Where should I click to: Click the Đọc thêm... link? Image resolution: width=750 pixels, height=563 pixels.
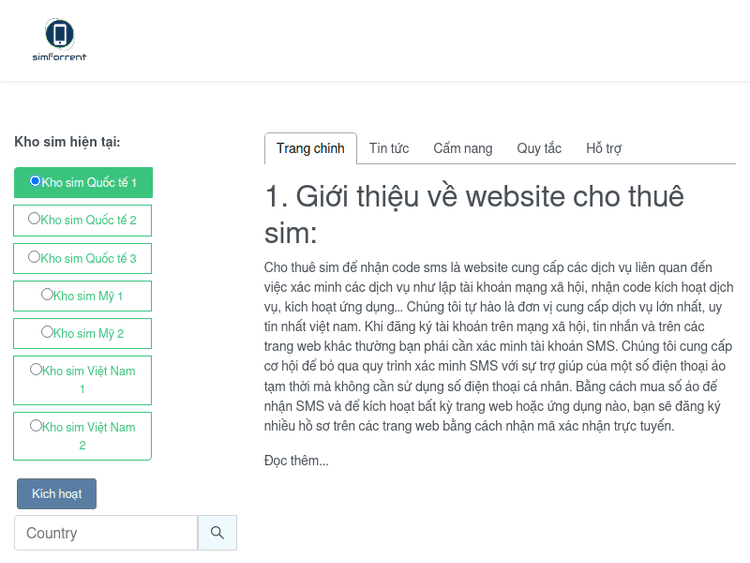click(x=296, y=460)
